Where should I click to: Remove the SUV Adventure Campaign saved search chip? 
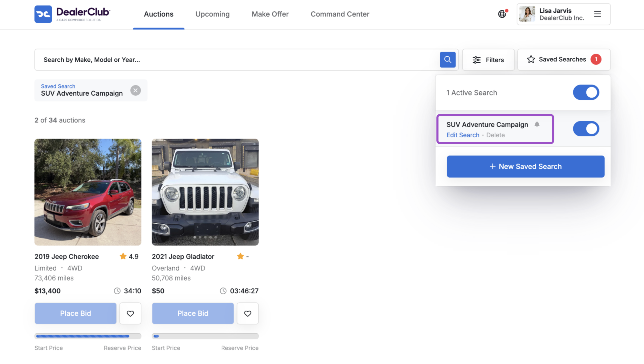[135, 90]
